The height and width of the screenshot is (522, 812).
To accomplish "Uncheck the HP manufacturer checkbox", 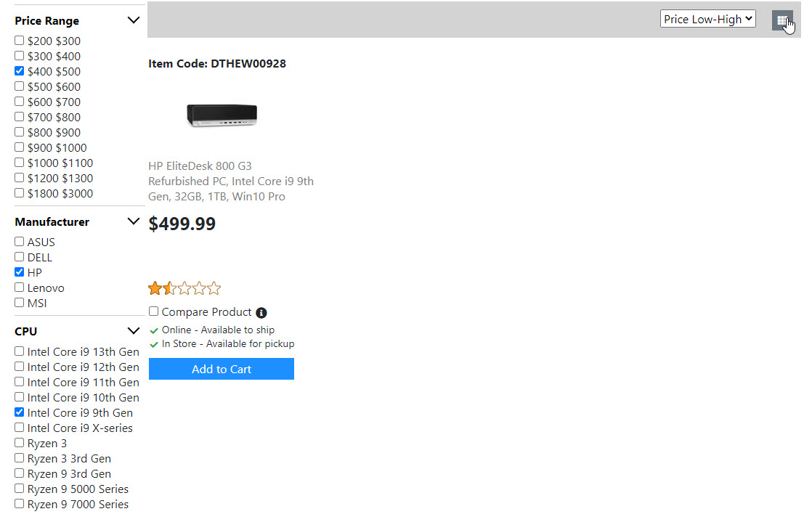I will pyautogui.click(x=20, y=272).
